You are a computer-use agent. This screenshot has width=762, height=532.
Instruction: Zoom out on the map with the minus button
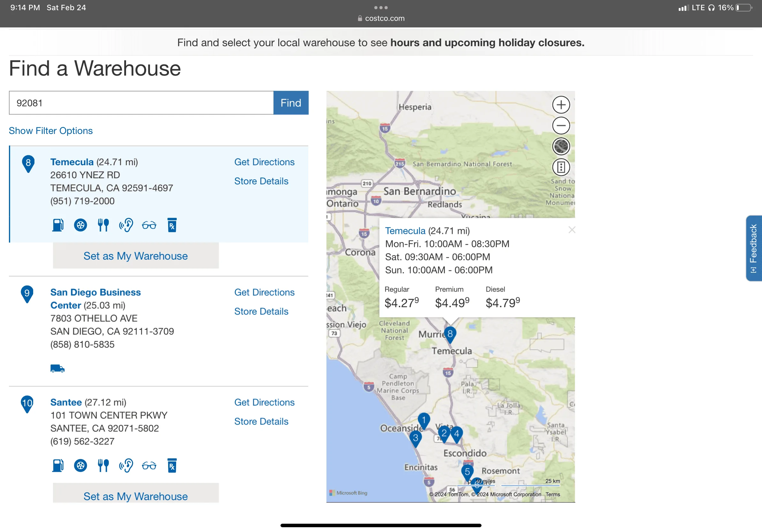tap(561, 125)
